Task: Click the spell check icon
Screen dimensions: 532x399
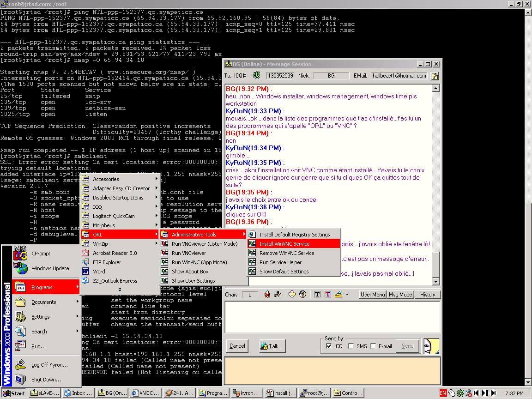Action: (278, 295)
